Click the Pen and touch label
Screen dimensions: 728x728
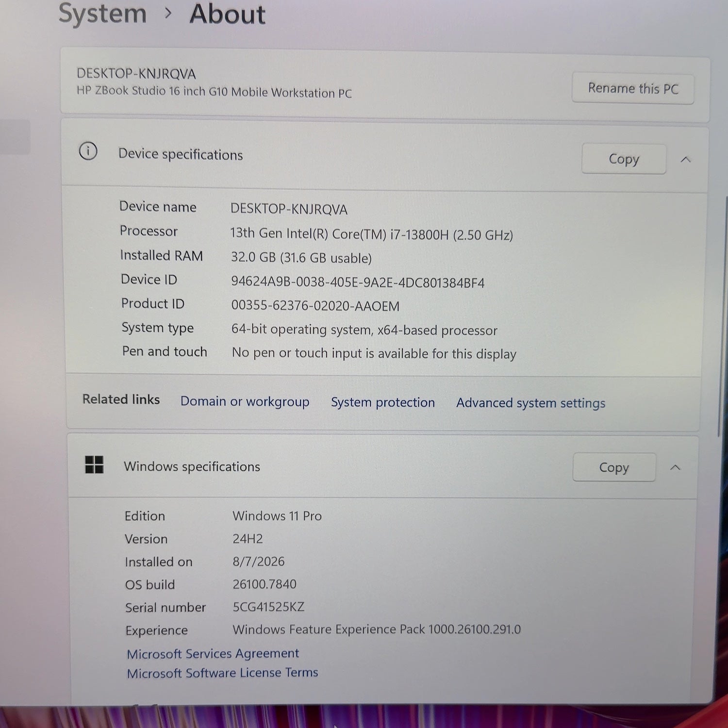click(x=165, y=351)
